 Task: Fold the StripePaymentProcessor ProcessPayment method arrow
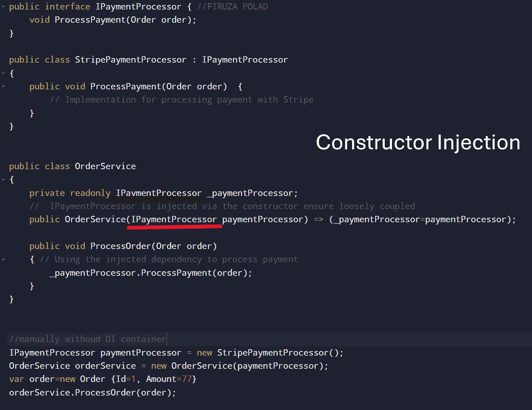click(3, 86)
